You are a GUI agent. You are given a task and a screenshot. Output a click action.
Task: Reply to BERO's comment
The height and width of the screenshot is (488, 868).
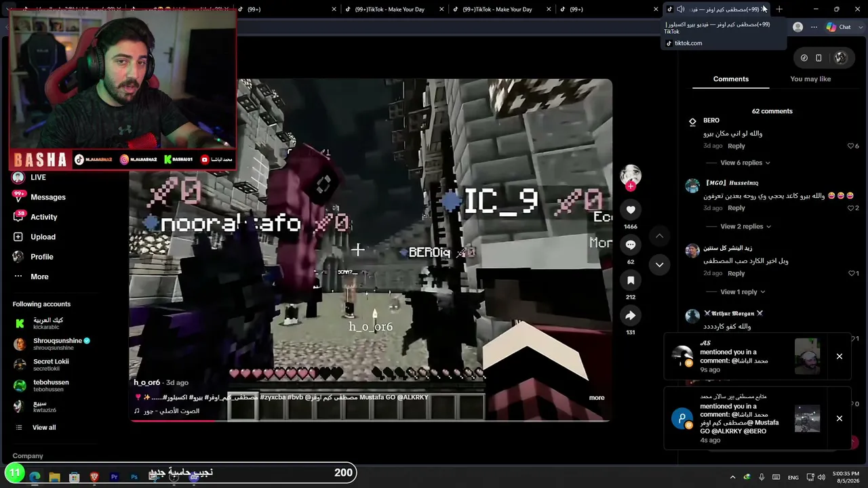[736, 146]
